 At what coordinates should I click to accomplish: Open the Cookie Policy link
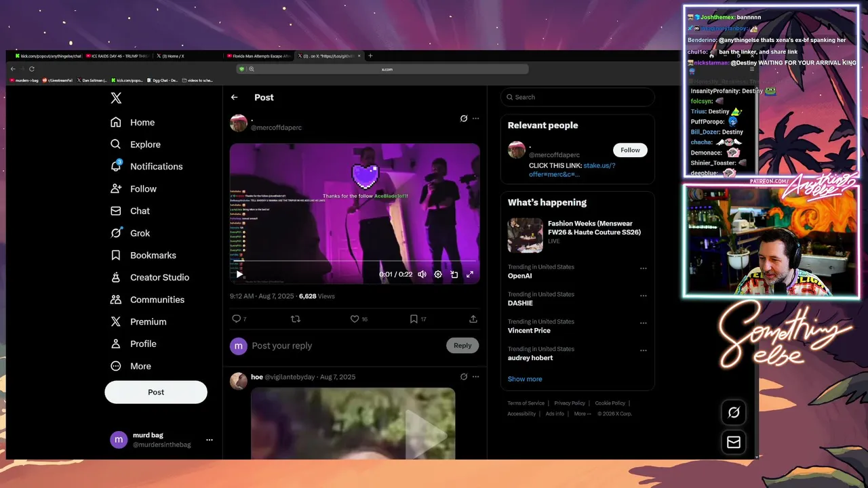[x=610, y=403]
